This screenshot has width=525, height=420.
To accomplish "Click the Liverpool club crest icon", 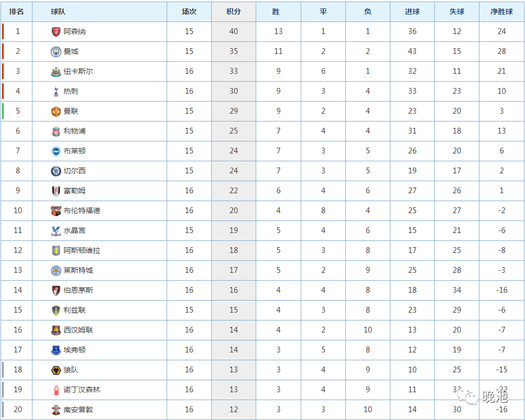I will 56,131.
